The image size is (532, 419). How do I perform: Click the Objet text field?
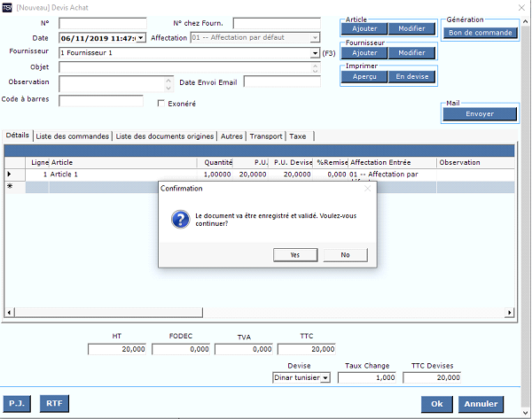[x=185, y=67]
